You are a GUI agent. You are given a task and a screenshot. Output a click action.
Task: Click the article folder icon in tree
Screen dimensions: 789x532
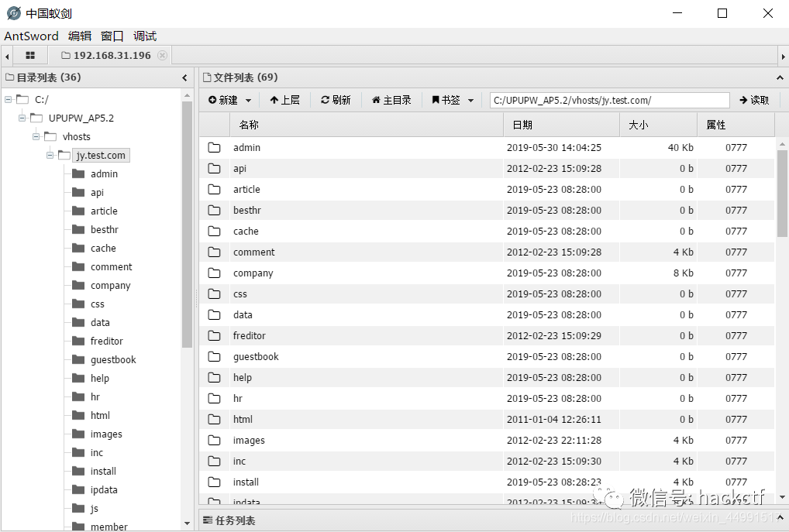pos(78,211)
